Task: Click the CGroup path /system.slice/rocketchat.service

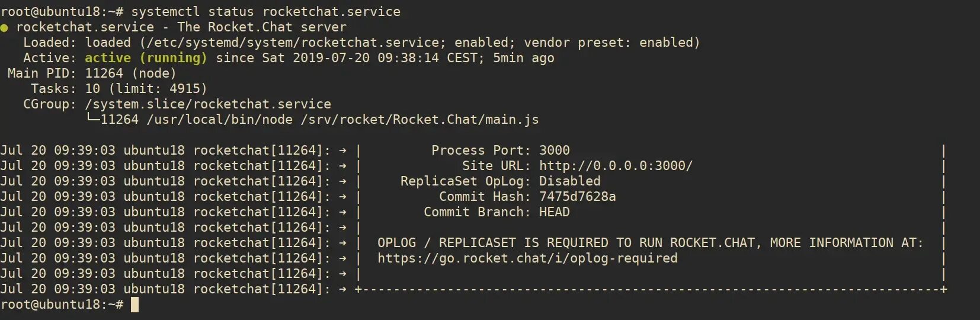Action: click(208, 104)
